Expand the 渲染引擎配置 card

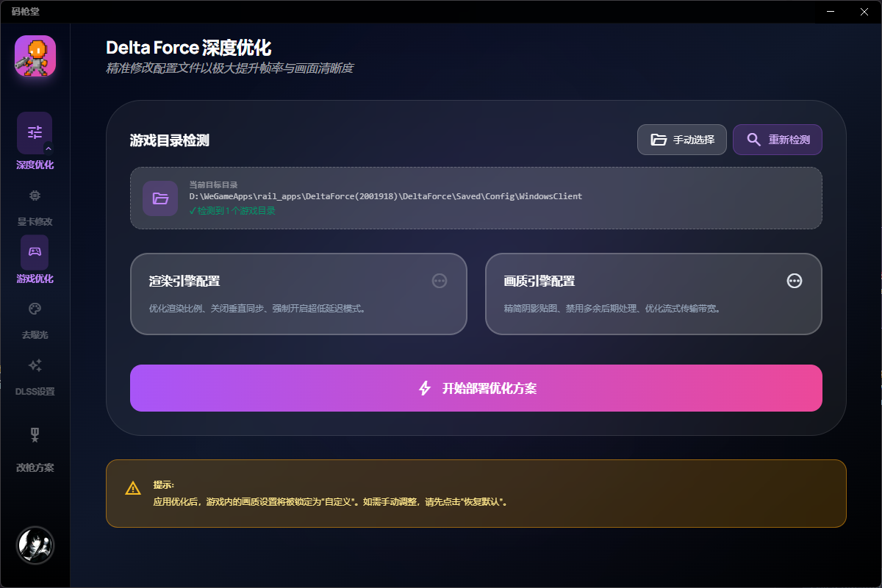point(299,294)
